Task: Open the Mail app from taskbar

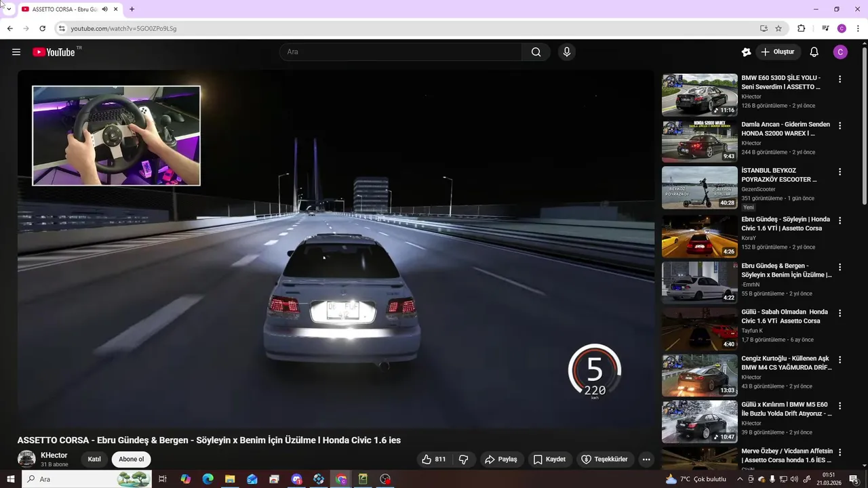Action: [x=252, y=479]
